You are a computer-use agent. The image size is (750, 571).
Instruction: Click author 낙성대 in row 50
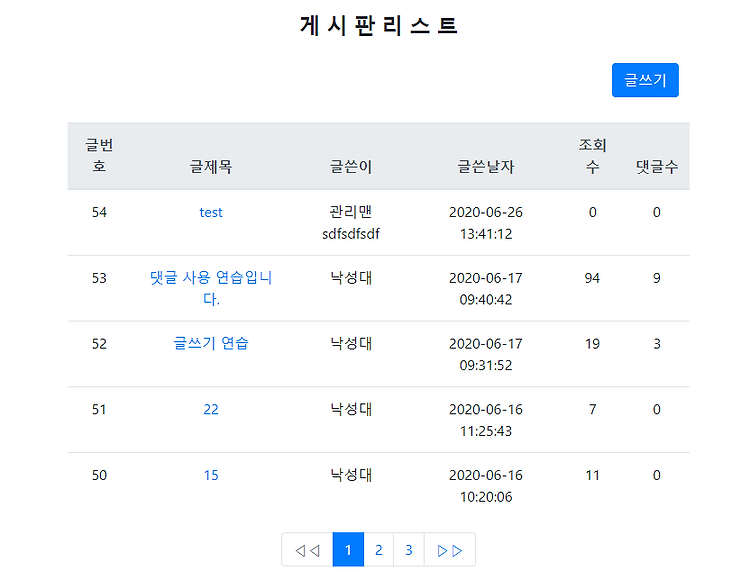point(351,475)
